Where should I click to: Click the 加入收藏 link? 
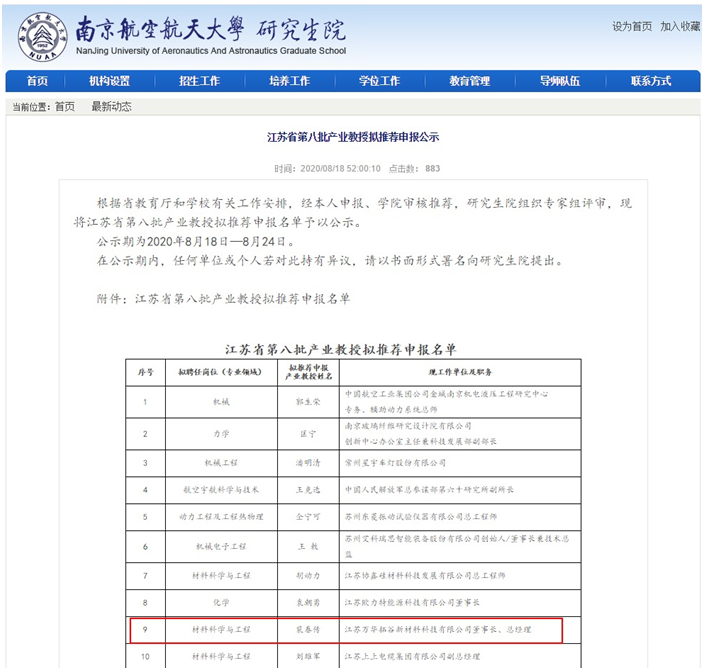click(680, 27)
